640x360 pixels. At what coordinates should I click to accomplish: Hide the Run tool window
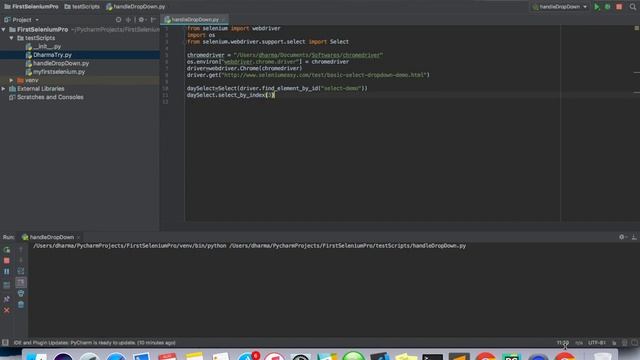(x=634, y=237)
